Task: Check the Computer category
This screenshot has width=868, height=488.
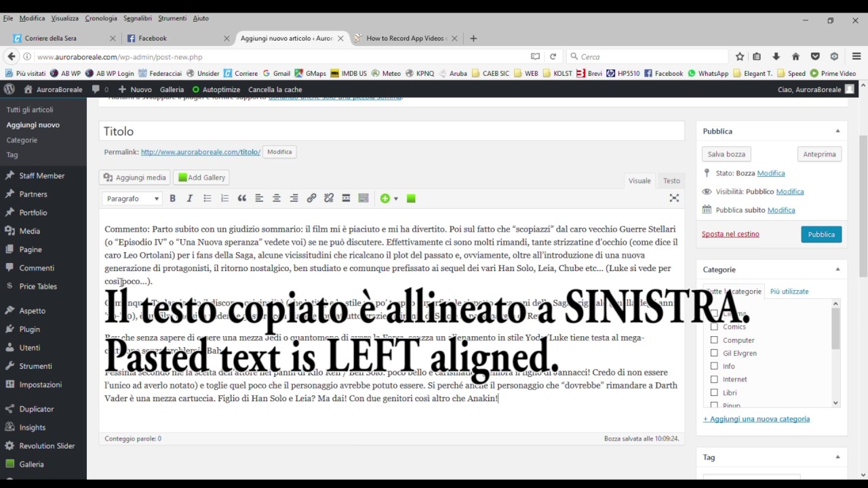Action: [714, 340]
